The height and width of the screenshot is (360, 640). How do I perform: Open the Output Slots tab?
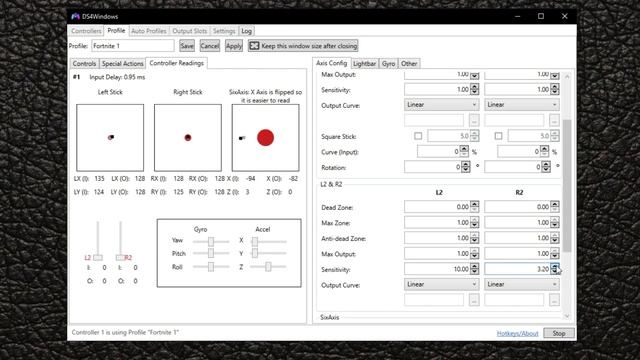click(189, 31)
